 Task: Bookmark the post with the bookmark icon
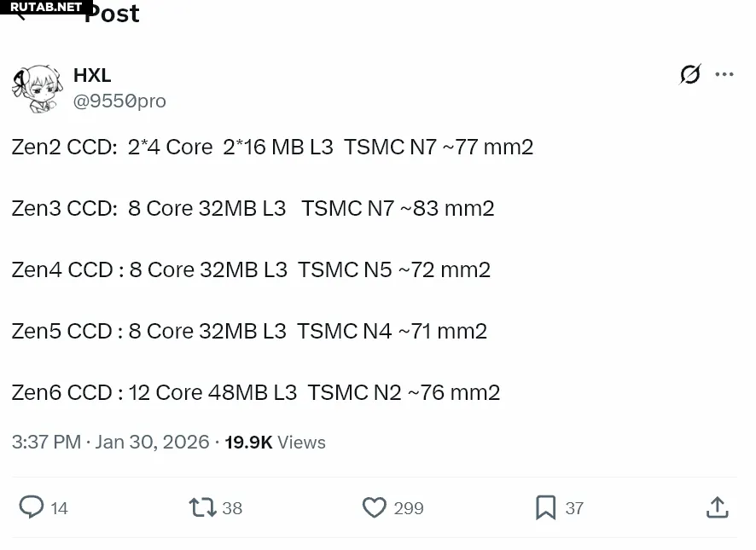545,507
